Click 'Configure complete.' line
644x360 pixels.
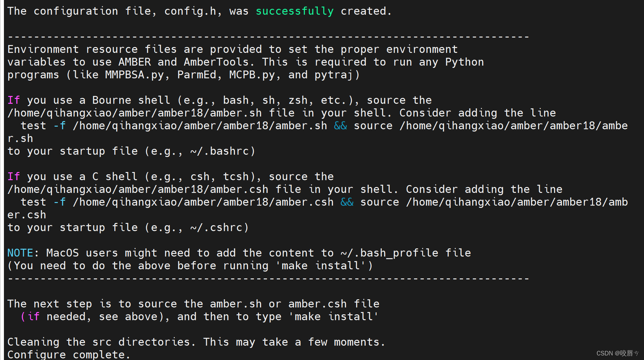(x=69, y=354)
